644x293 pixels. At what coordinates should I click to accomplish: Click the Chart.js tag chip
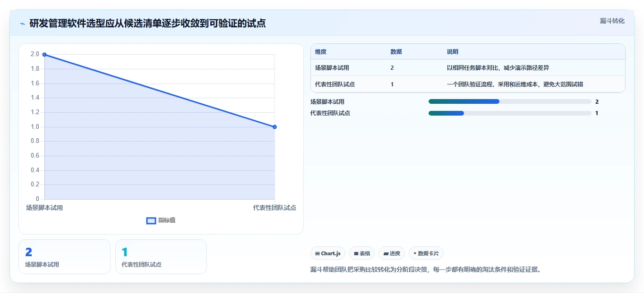pos(328,253)
